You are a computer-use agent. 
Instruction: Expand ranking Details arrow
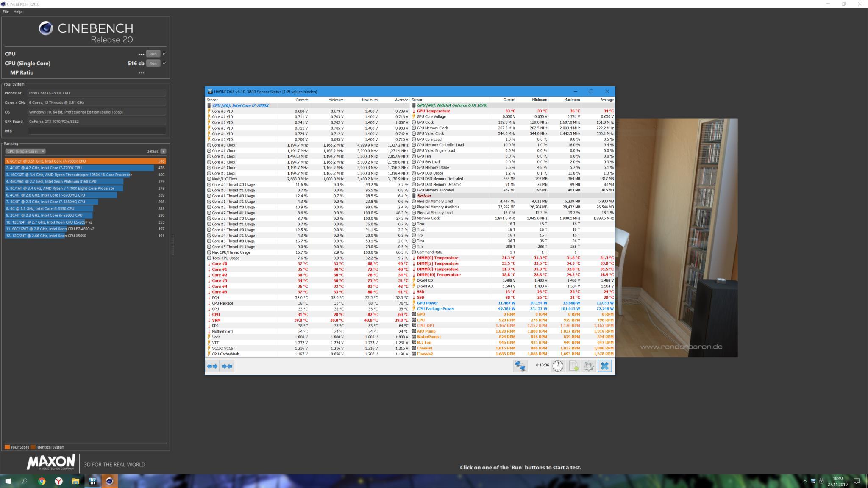163,151
